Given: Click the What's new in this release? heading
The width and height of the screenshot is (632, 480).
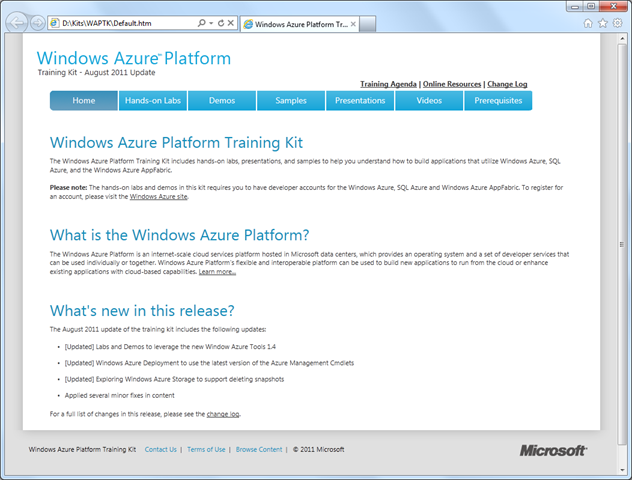Looking at the screenshot, I should coord(142,311).
